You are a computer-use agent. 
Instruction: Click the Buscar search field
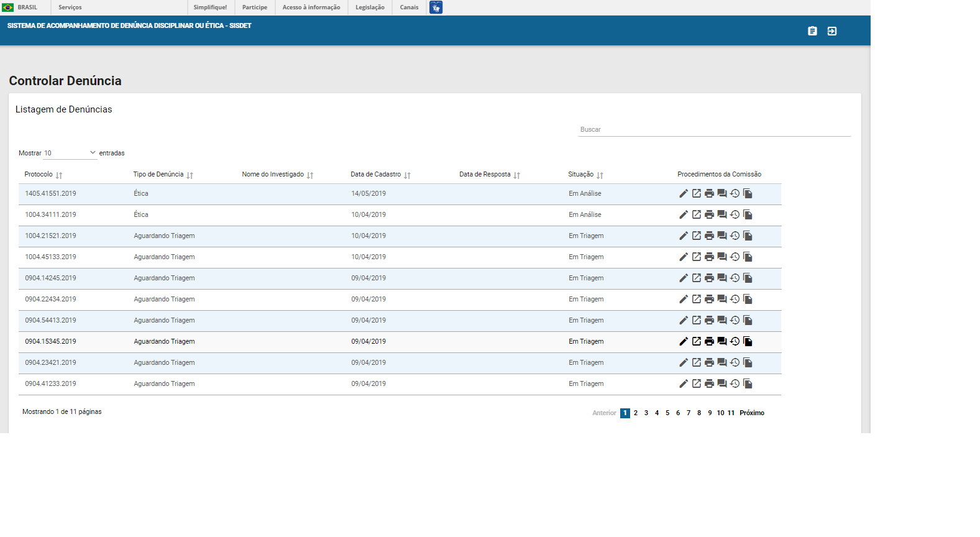coord(713,129)
